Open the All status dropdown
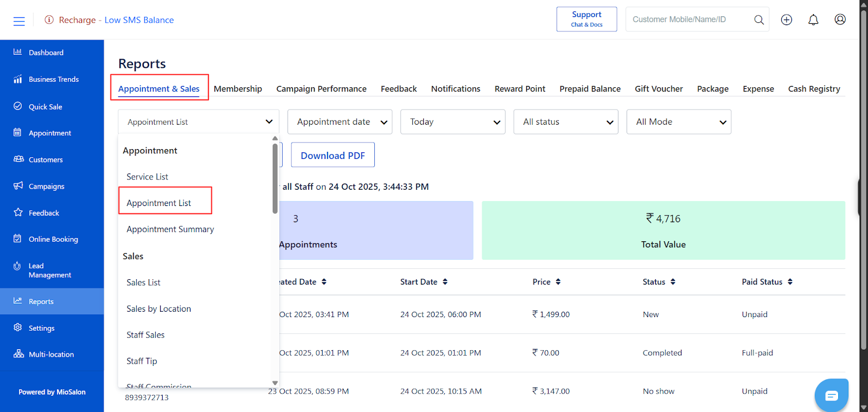This screenshot has width=868, height=412. point(566,122)
